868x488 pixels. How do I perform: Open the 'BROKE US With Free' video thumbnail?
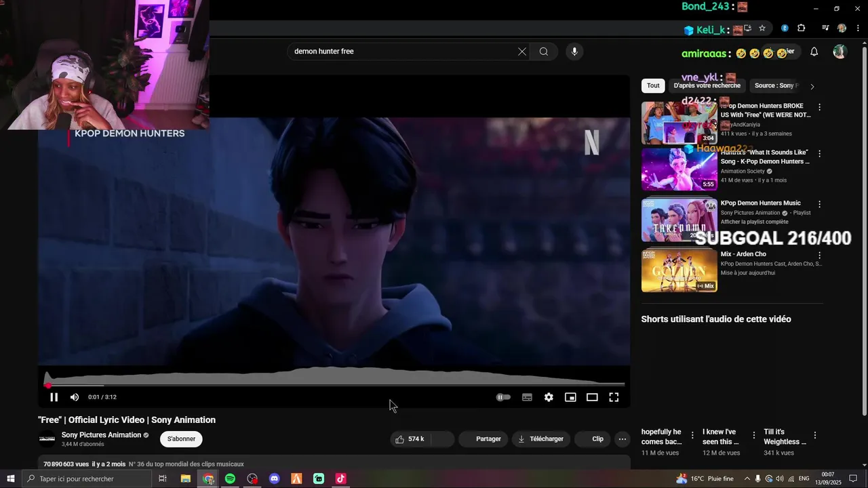[x=679, y=123]
